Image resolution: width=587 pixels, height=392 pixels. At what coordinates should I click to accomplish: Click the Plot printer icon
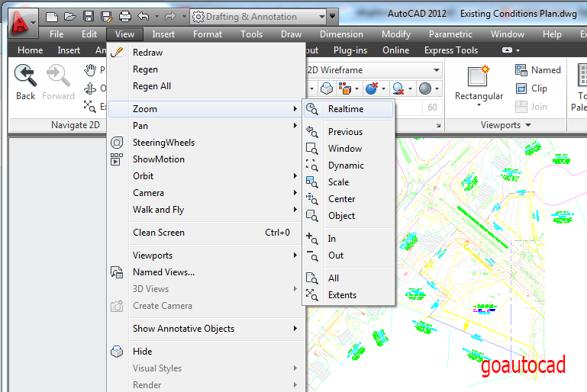[125, 17]
